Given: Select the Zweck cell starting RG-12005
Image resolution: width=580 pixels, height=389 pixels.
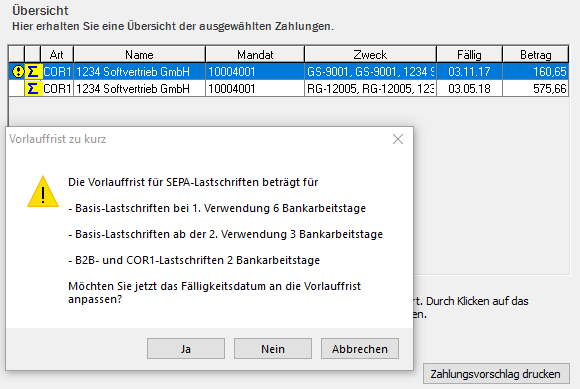Looking at the screenshot, I should 370,89.
